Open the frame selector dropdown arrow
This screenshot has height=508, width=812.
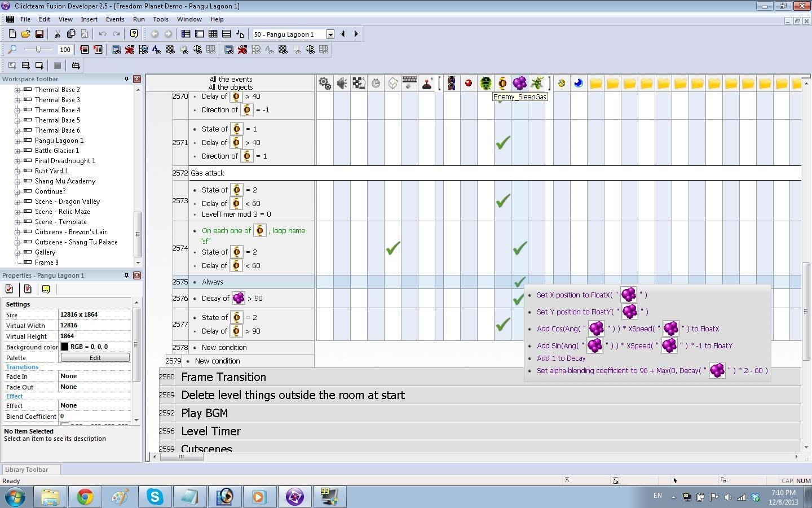(x=330, y=34)
